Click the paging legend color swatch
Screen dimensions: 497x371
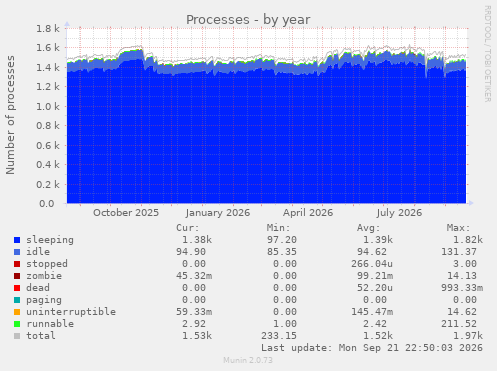point(17,300)
